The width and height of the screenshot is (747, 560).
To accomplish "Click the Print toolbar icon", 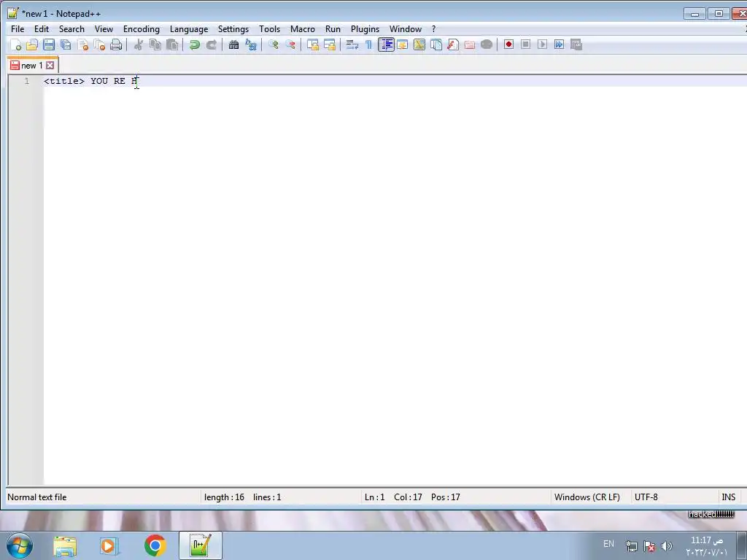I will (x=116, y=44).
